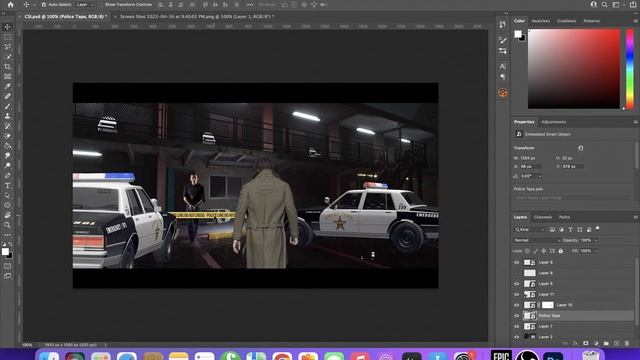Select the Clone Stamp tool
640x360 pixels.
(x=7, y=116)
